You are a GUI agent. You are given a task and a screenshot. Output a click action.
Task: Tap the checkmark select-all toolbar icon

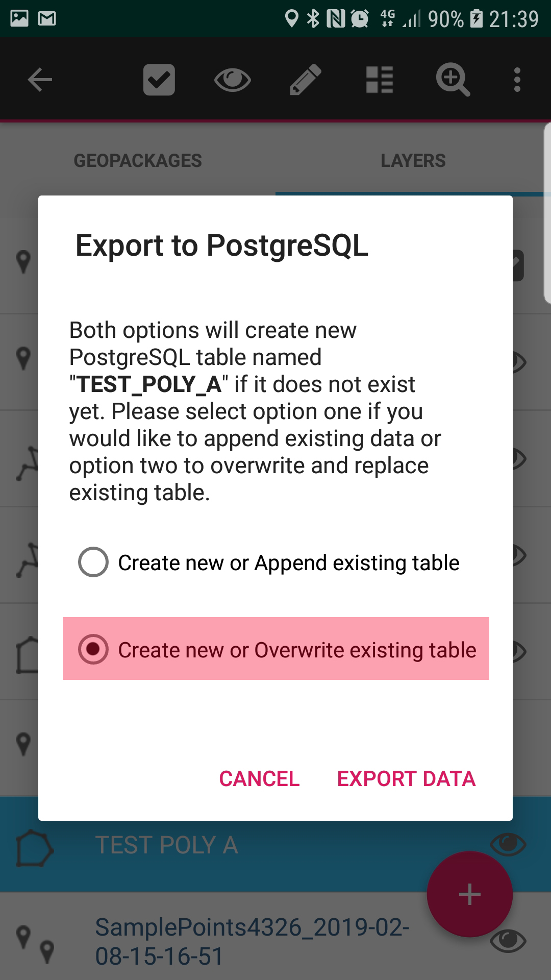coord(159,80)
